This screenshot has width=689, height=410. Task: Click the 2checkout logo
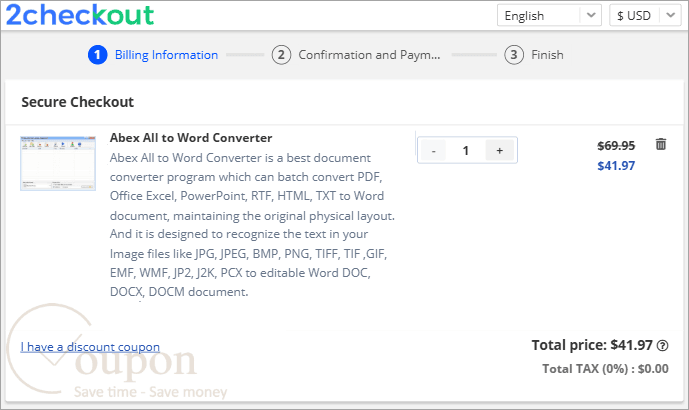pyautogui.click(x=80, y=15)
